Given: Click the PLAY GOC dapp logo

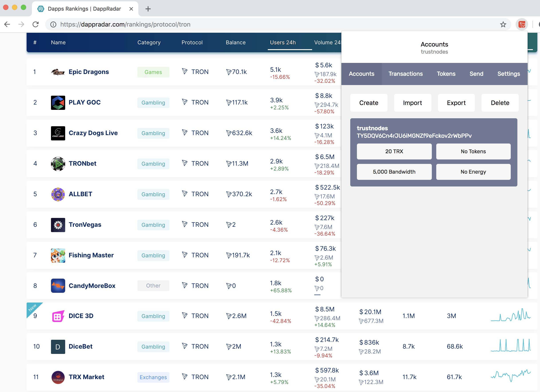Looking at the screenshot, I should coord(58,103).
